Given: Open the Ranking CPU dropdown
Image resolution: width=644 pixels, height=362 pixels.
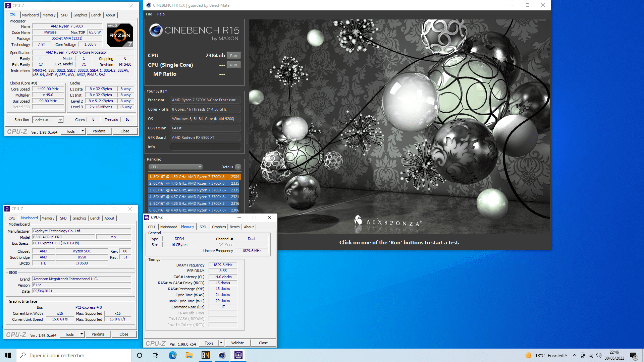Looking at the screenshot, I should 175,167.
